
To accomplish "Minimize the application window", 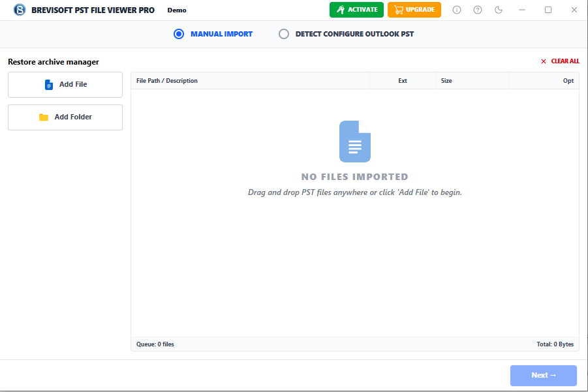I will point(521,10).
